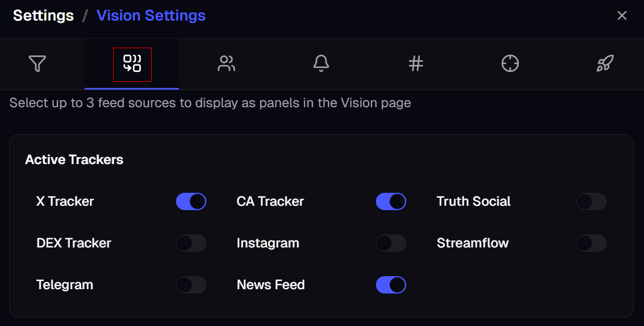This screenshot has height=326, width=644.
Task: Enable the Streamflow toggle
Action: 591,243
